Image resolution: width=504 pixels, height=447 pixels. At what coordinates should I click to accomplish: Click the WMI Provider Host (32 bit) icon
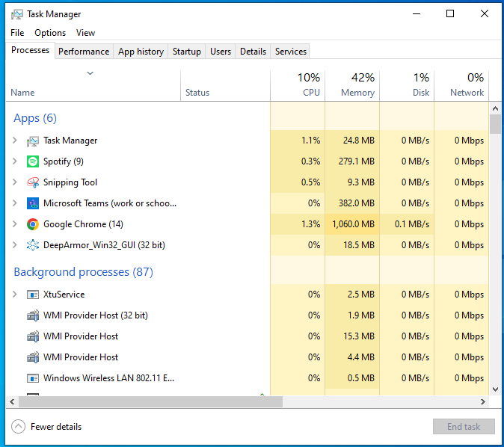(x=33, y=315)
